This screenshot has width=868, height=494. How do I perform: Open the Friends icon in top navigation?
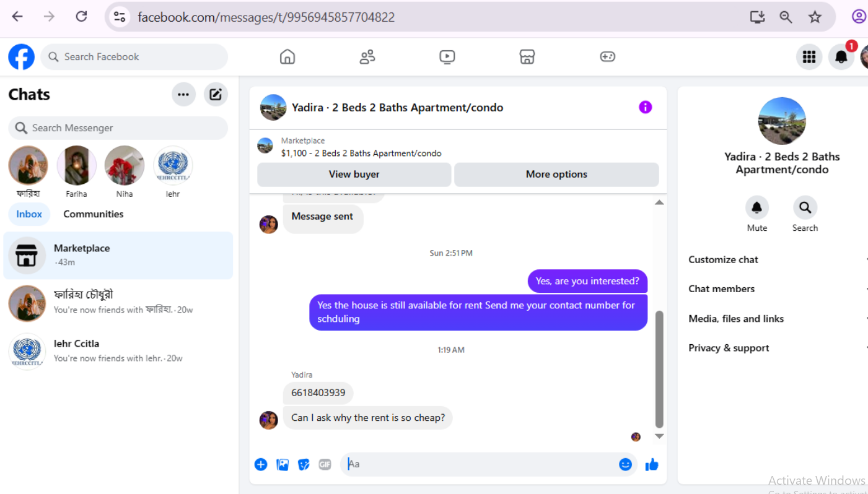[x=367, y=57]
